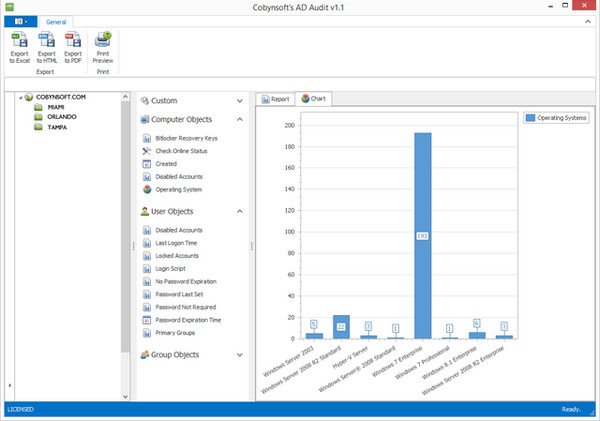This screenshot has height=421, width=600.
Task: Click the ORLANDO folder icon
Action: pos(38,117)
